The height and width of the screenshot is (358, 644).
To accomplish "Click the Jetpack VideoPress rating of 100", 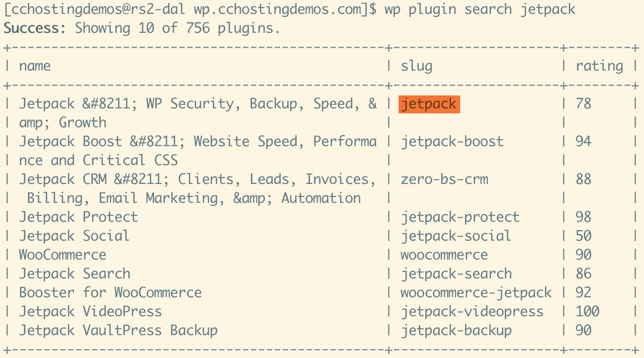I will click(587, 311).
